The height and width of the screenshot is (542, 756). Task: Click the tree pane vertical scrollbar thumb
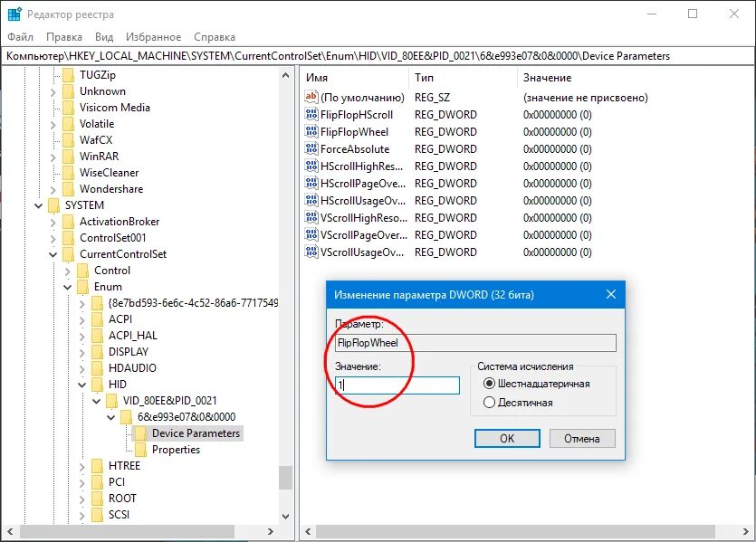click(x=285, y=478)
